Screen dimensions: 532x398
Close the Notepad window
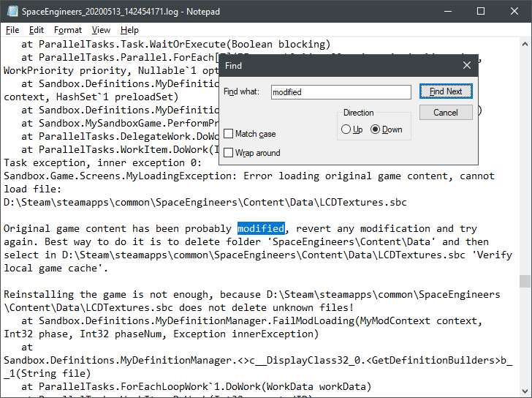click(x=514, y=12)
